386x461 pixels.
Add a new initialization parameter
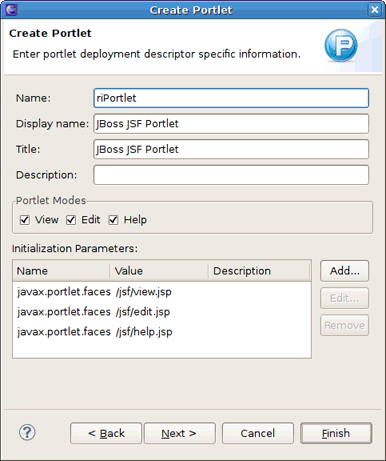point(345,271)
